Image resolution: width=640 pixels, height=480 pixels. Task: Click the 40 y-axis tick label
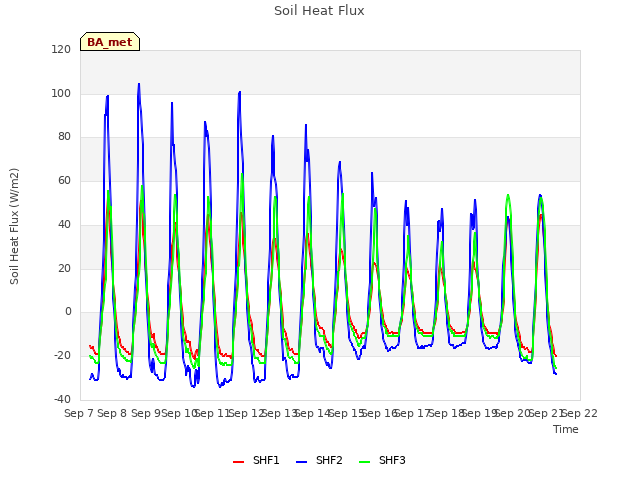point(64,224)
